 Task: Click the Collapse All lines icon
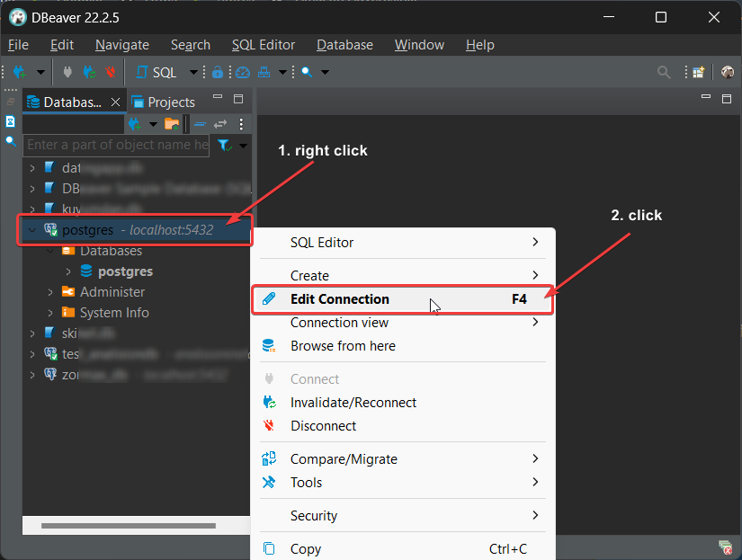[x=201, y=124]
